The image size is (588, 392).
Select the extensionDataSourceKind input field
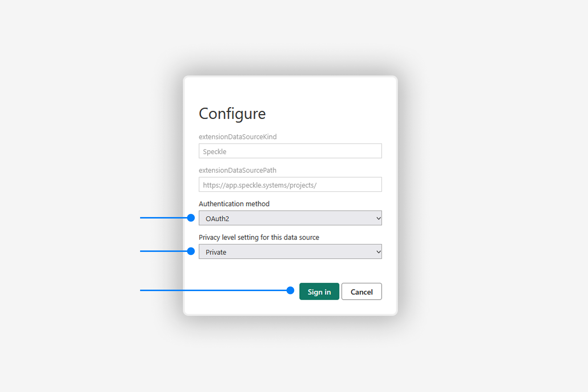pyautogui.click(x=290, y=151)
